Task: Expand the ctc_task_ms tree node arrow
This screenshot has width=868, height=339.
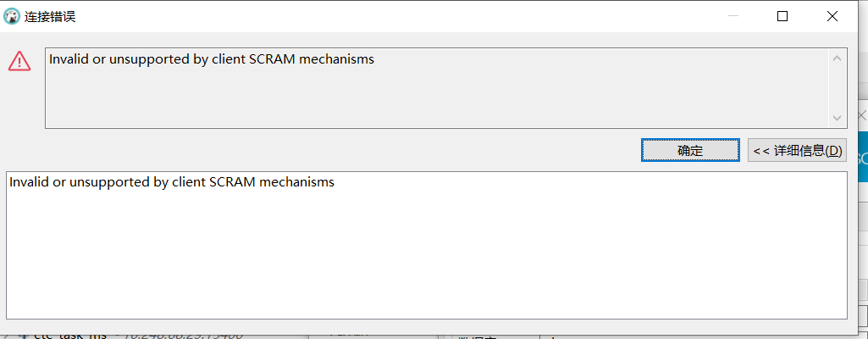Action: click(x=8, y=335)
